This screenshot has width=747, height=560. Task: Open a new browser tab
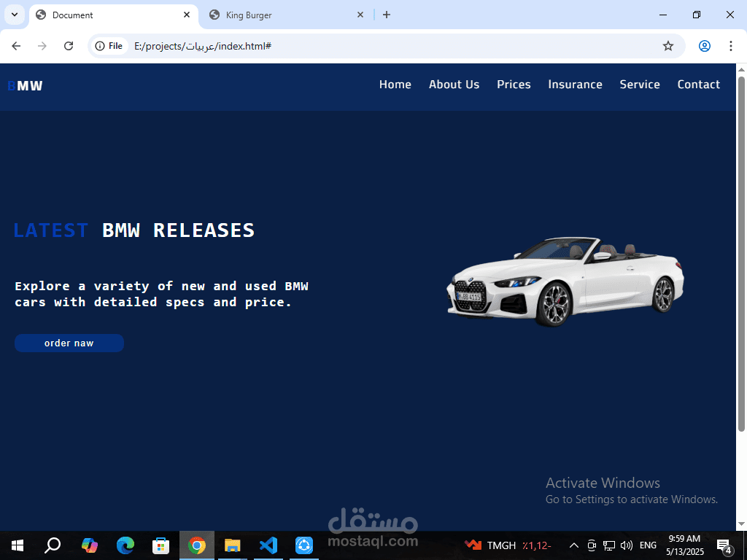coord(387,15)
